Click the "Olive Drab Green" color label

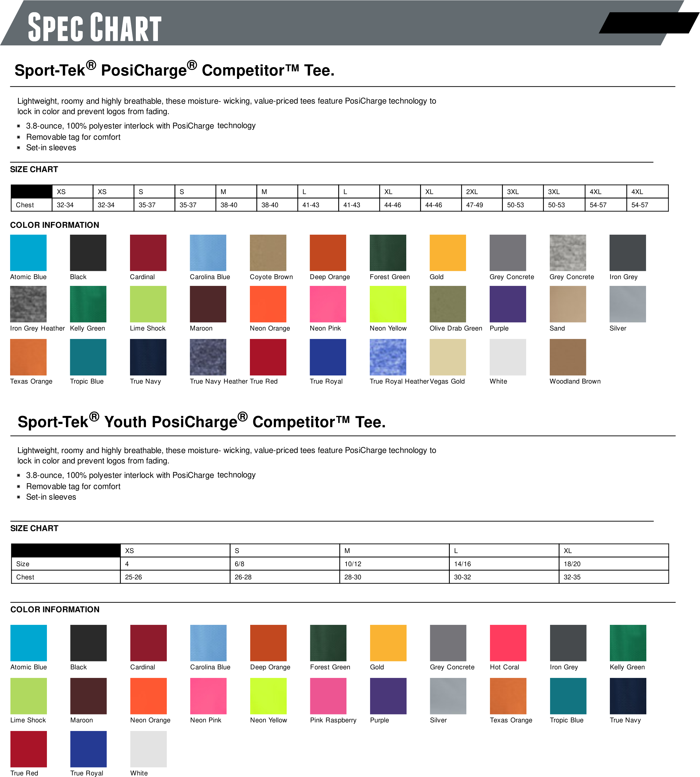(x=456, y=328)
